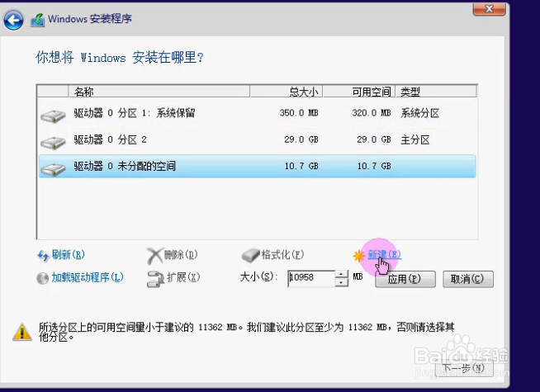The image size is (540, 392).
Task: Click the 350.0 MB total size cell
Action: click(x=299, y=113)
